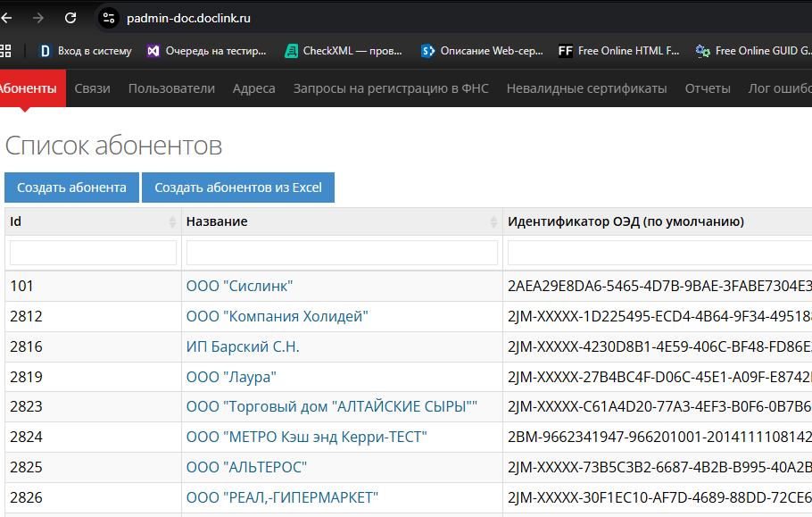This screenshot has width=812, height=517.
Task: Go to Запросы на регистрацию в ФНС
Action: click(391, 88)
